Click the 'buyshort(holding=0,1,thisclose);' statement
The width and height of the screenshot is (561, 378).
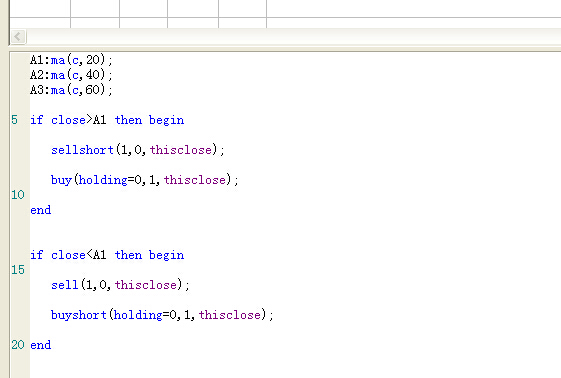click(x=162, y=315)
